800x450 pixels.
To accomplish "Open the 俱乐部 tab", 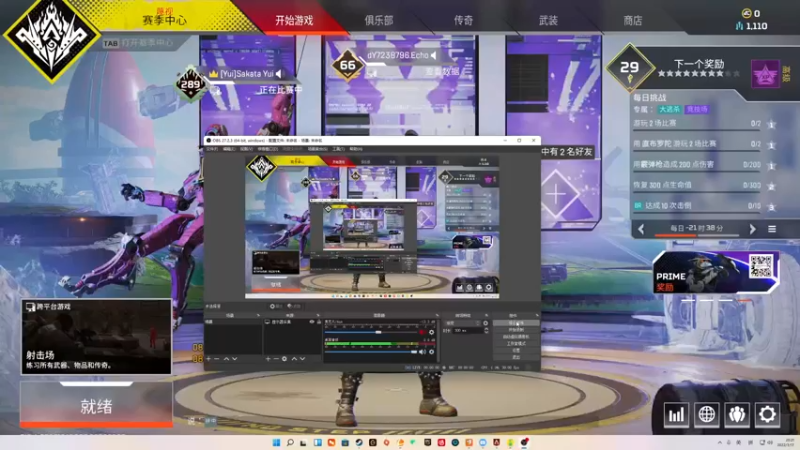I will tap(379, 20).
